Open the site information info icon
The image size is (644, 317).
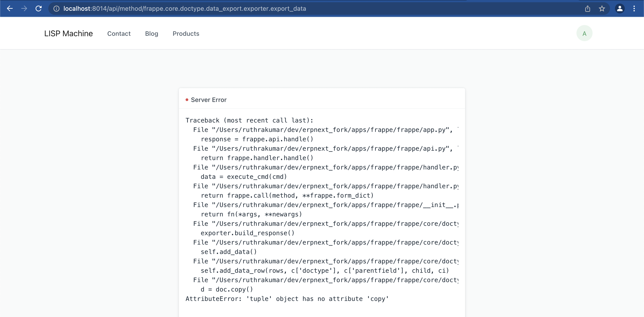pos(56,8)
